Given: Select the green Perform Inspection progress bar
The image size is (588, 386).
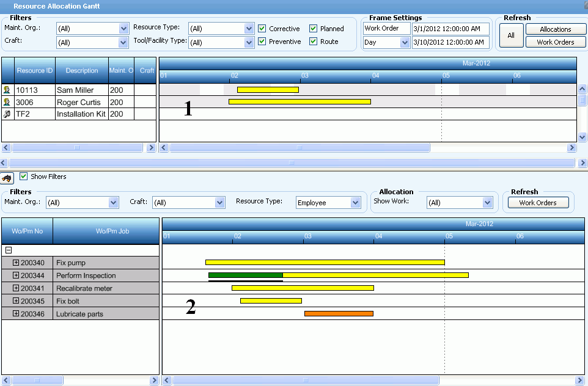Looking at the screenshot, I should click(x=246, y=275).
